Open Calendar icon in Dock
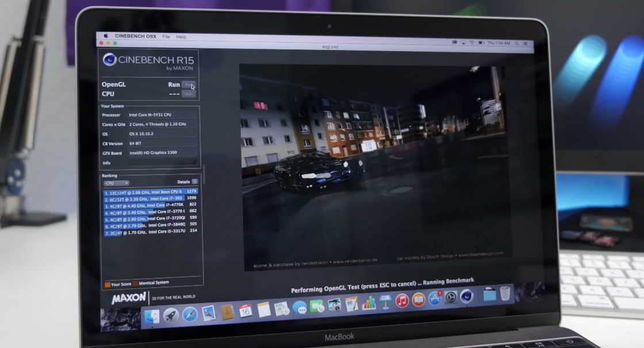The width and height of the screenshot is (644, 348). [x=246, y=311]
